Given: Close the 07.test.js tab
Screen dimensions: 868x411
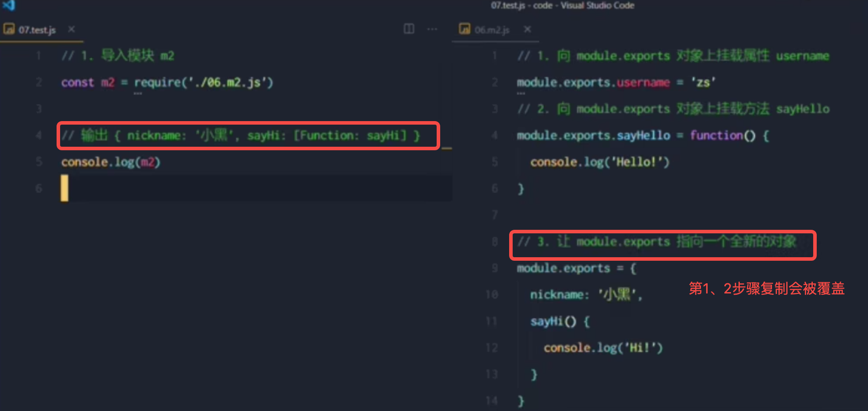Looking at the screenshot, I should click(x=72, y=29).
